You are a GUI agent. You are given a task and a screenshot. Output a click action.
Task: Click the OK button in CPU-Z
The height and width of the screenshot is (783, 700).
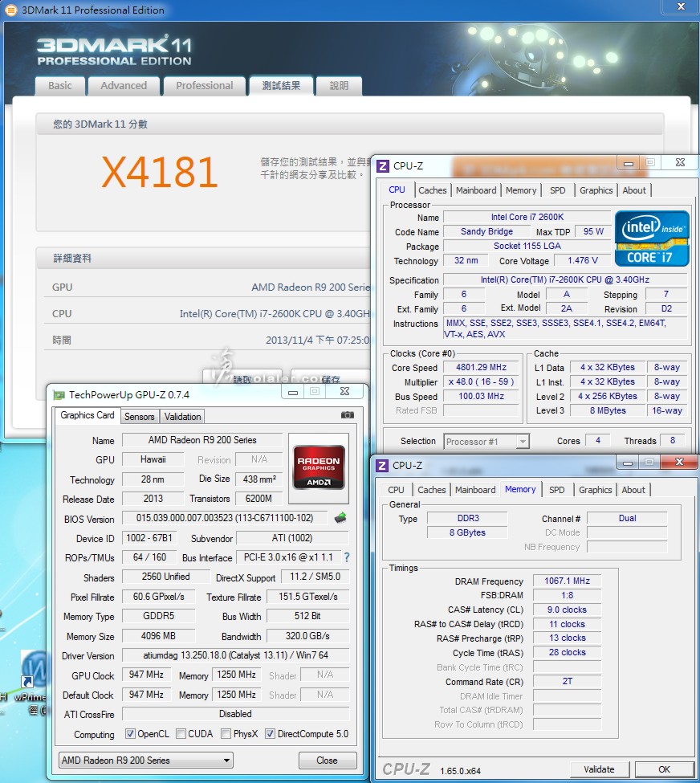(x=664, y=769)
